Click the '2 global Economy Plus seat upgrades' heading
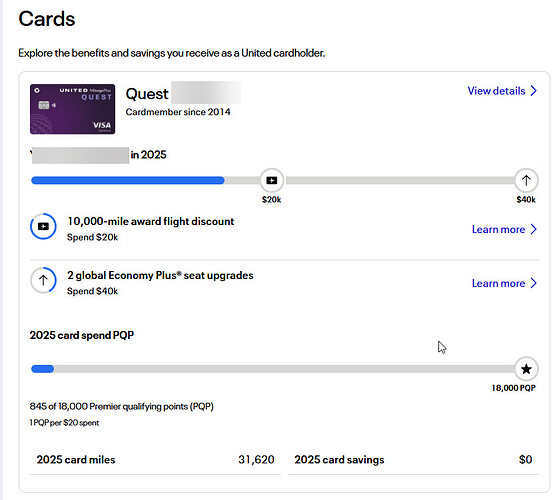 [x=160, y=275]
